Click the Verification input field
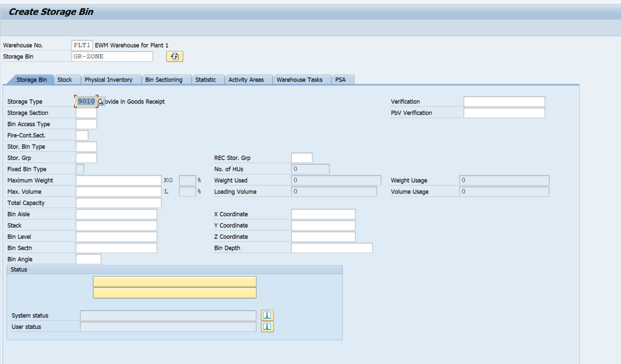 point(504,102)
